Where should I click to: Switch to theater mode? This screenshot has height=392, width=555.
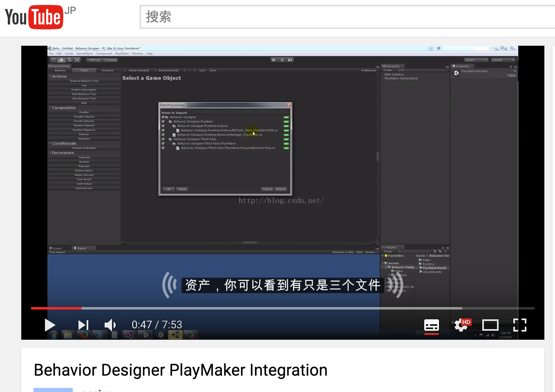point(490,325)
